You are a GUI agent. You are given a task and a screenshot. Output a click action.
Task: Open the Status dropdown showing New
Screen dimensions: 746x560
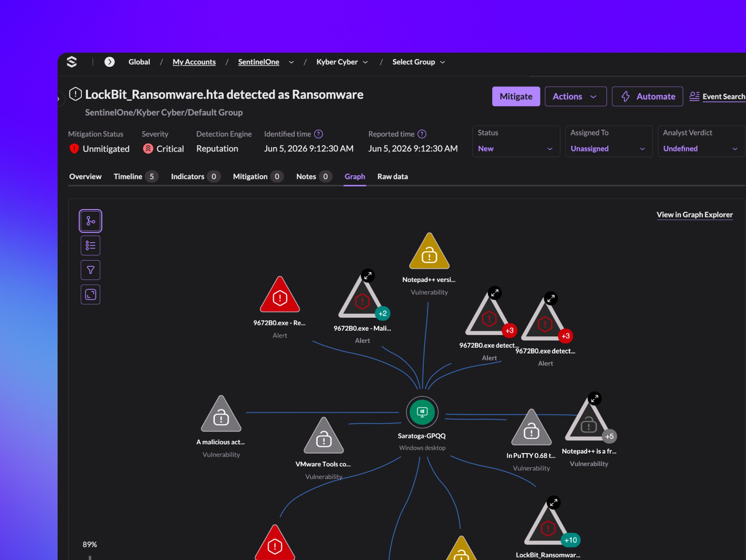(516, 142)
